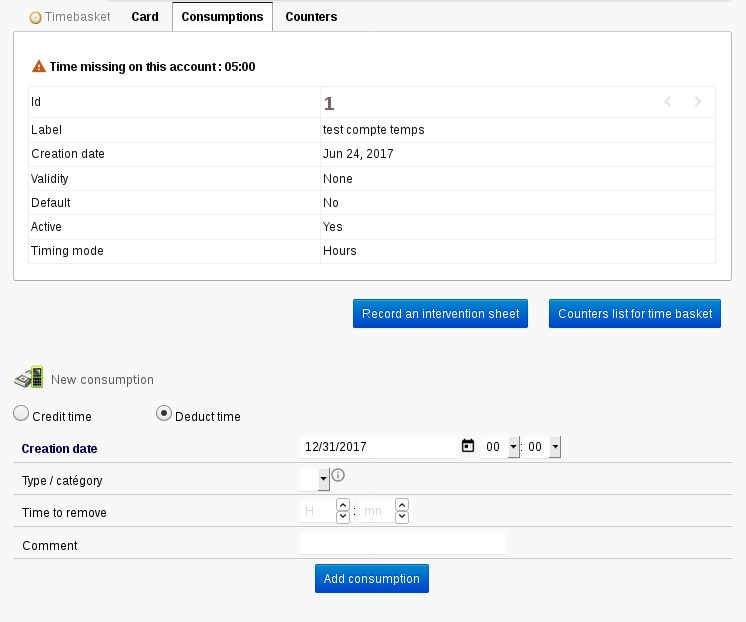Increase hours in Time to remove
This screenshot has width=746, height=622.
point(343,506)
